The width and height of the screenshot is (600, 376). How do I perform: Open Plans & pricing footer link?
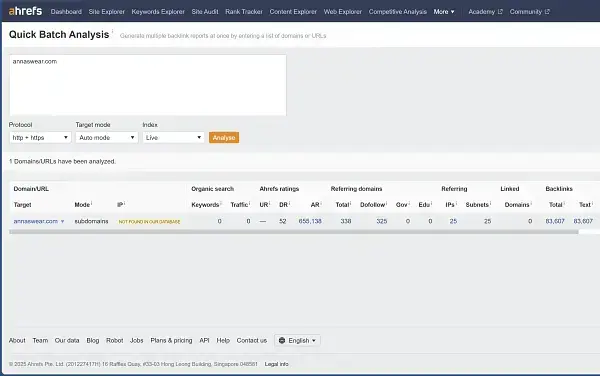[x=171, y=340]
